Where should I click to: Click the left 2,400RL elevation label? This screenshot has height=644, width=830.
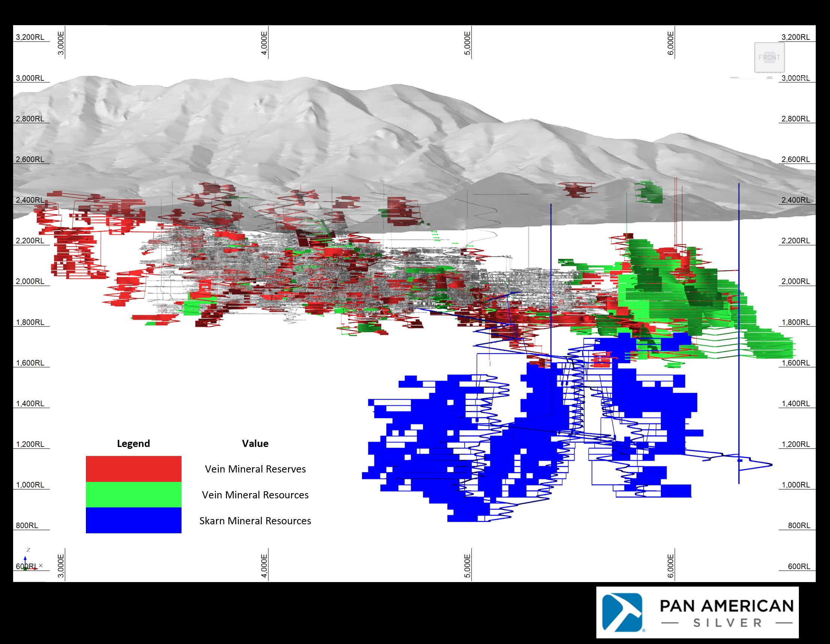pyautogui.click(x=30, y=200)
